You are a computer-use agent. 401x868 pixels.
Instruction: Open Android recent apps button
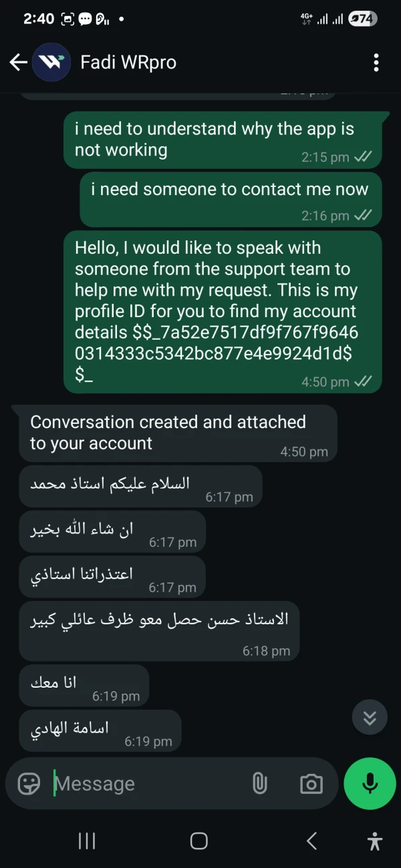pyautogui.click(x=87, y=841)
